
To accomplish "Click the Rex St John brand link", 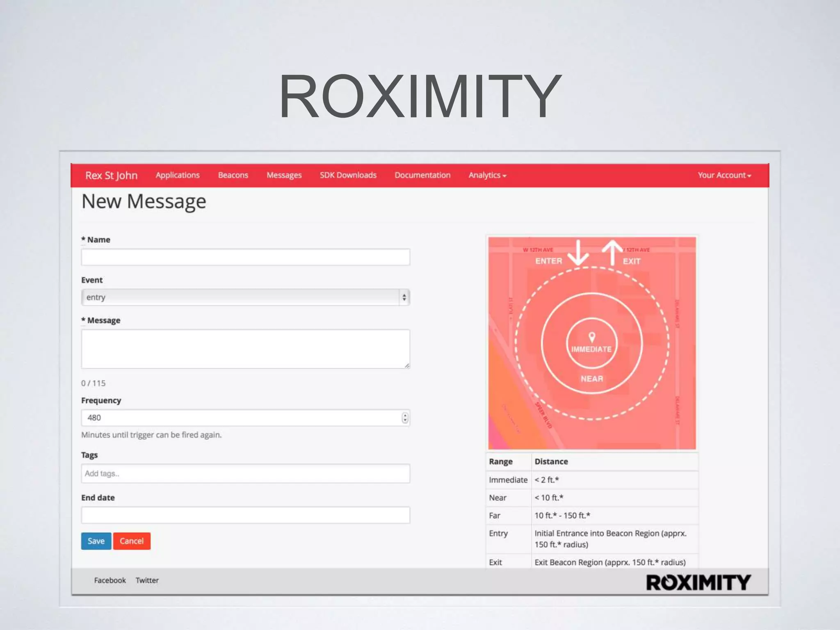I will (x=111, y=176).
